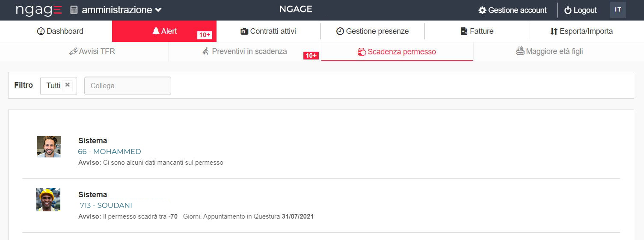Select the Avvisi TFR tab
644x240 pixels.
pyautogui.click(x=92, y=51)
